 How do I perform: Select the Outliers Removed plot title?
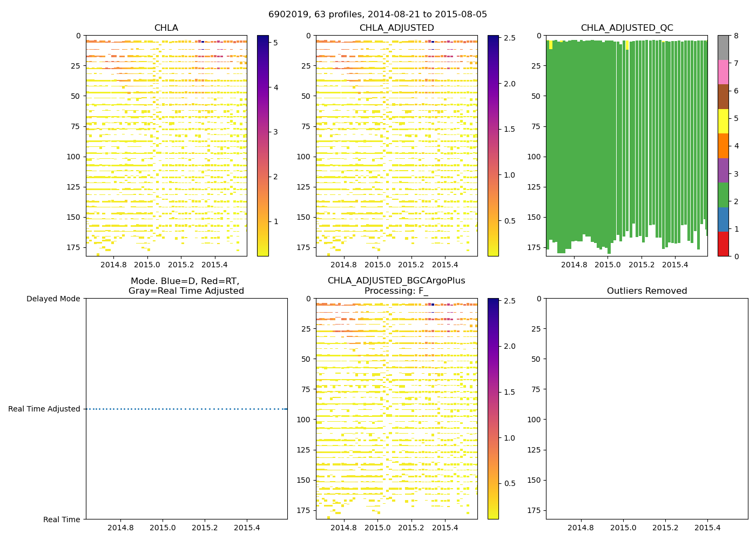(646, 291)
